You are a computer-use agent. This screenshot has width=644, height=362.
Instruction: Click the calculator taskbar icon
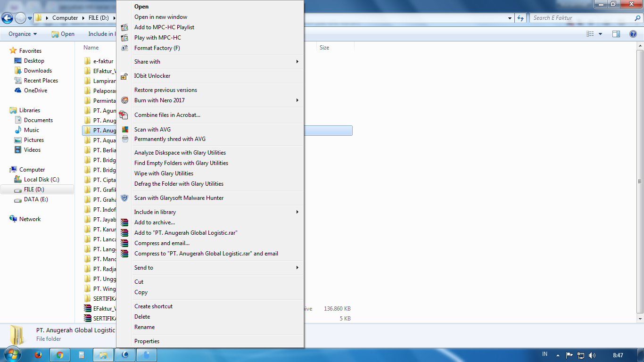82,355
